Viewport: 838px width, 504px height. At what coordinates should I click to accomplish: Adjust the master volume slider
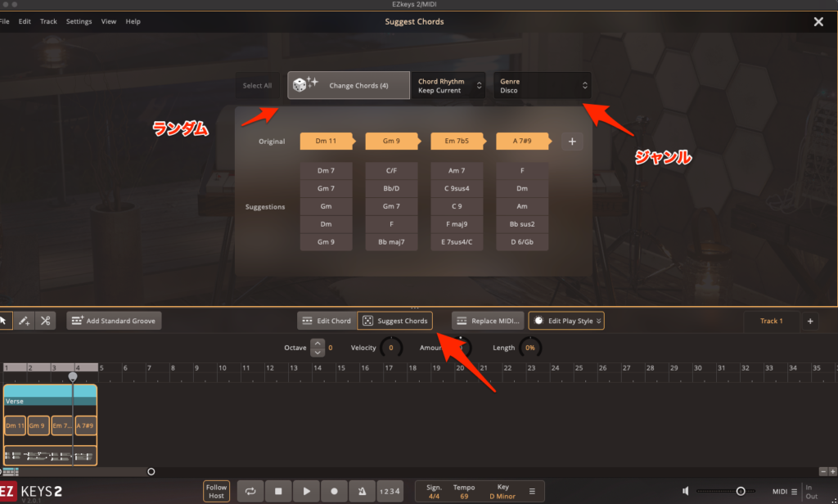740,491
